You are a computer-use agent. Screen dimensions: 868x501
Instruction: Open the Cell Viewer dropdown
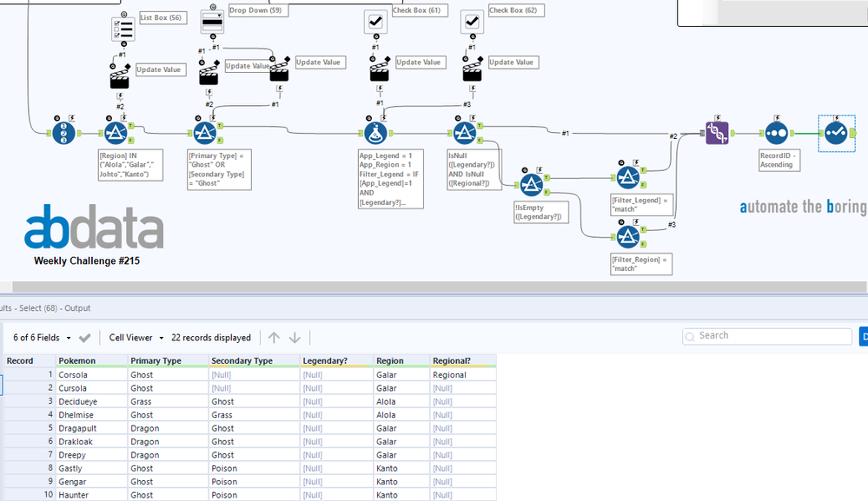(136, 337)
